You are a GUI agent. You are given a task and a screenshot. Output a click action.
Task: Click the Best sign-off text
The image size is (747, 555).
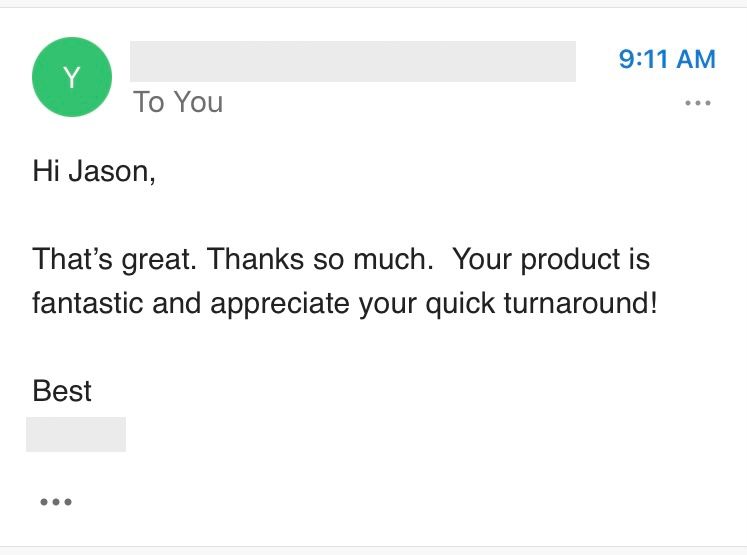pyautogui.click(x=62, y=391)
